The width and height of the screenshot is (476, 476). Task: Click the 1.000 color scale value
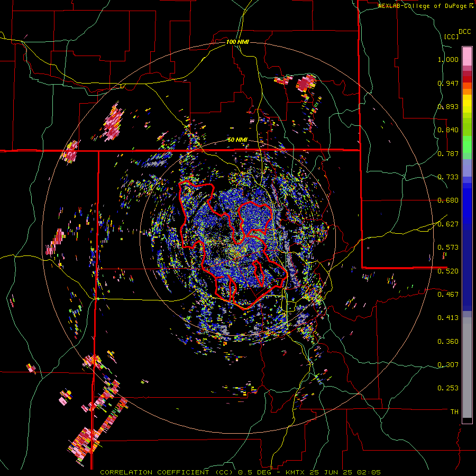coord(448,59)
